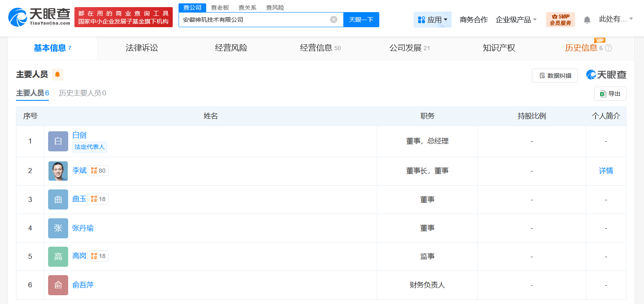Select the 历史主要人员 sub-tab

[x=82, y=93]
